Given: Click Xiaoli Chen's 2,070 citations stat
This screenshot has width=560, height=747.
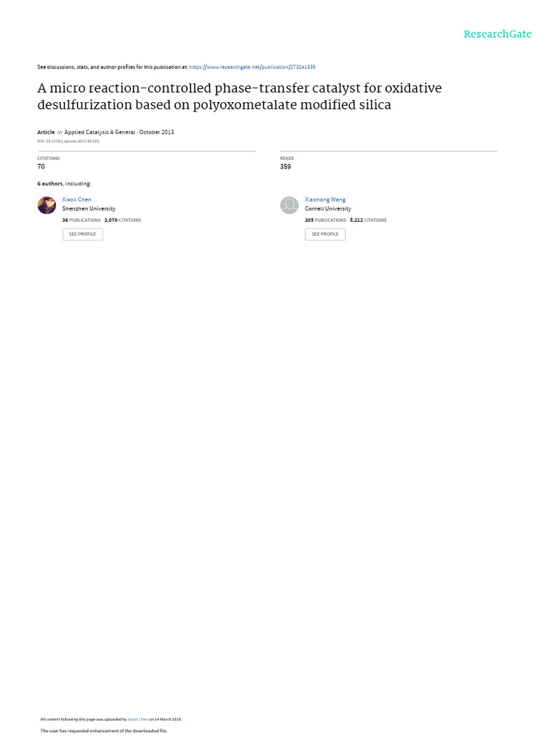Looking at the screenshot, I should point(122,220).
